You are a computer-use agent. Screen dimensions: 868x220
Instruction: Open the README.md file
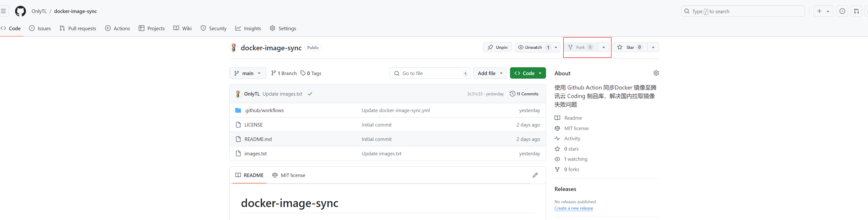click(x=258, y=139)
